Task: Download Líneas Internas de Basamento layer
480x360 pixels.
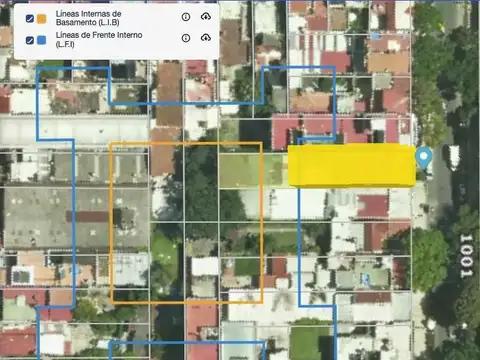Action: pos(206,16)
